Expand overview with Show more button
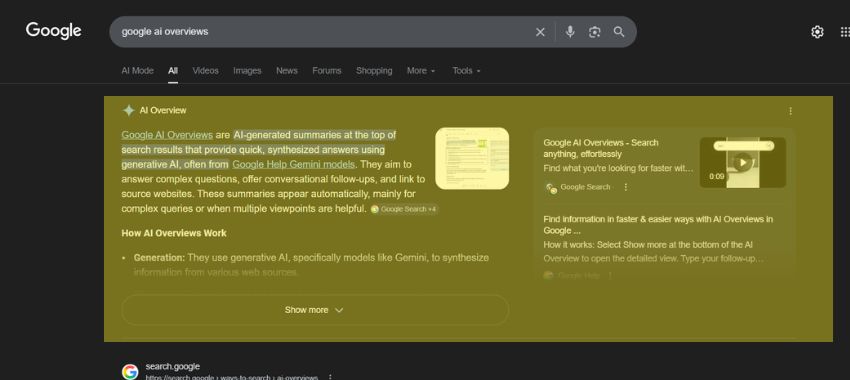Screen dimensions: 850x380 tap(315, 310)
